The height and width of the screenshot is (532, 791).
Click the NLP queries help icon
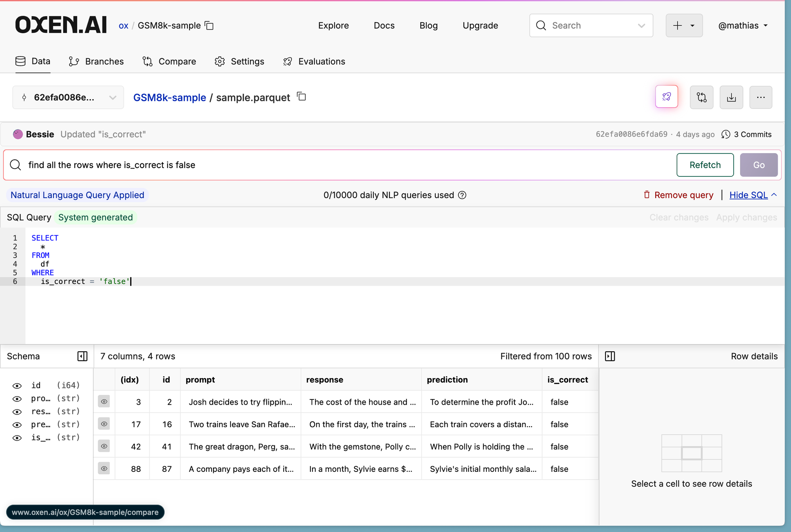pyautogui.click(x=462, y=195)
